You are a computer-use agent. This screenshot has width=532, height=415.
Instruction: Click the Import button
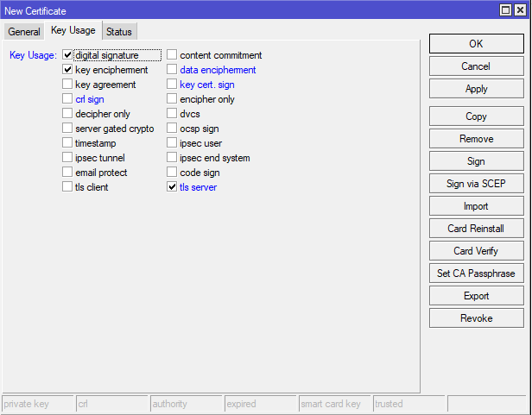[477, 206]
